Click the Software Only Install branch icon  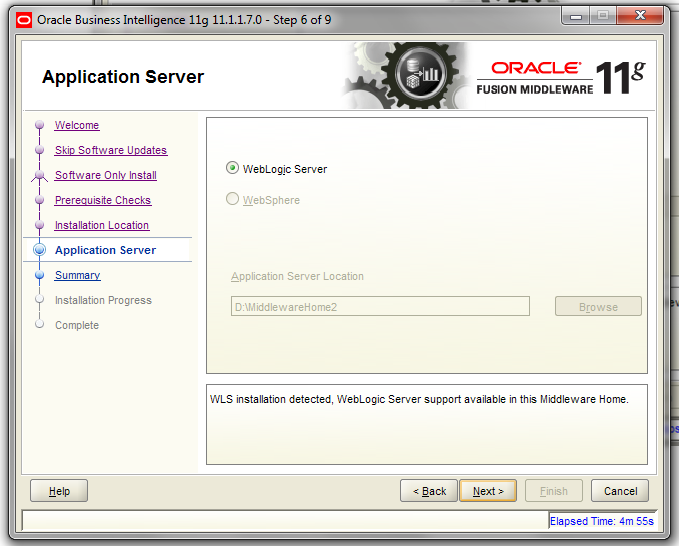coord(39,175)
